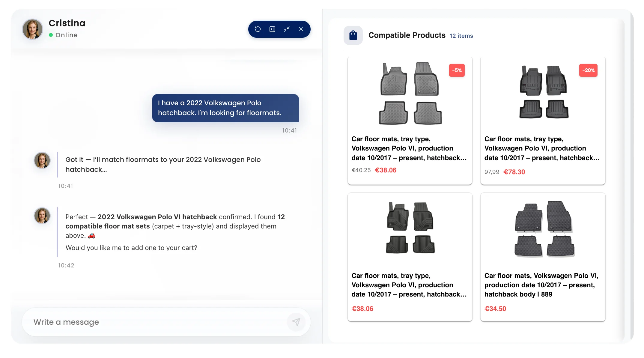Toggle the side panel layout icon
Viewport: 644px width, 358px height.
coord(272,29)
